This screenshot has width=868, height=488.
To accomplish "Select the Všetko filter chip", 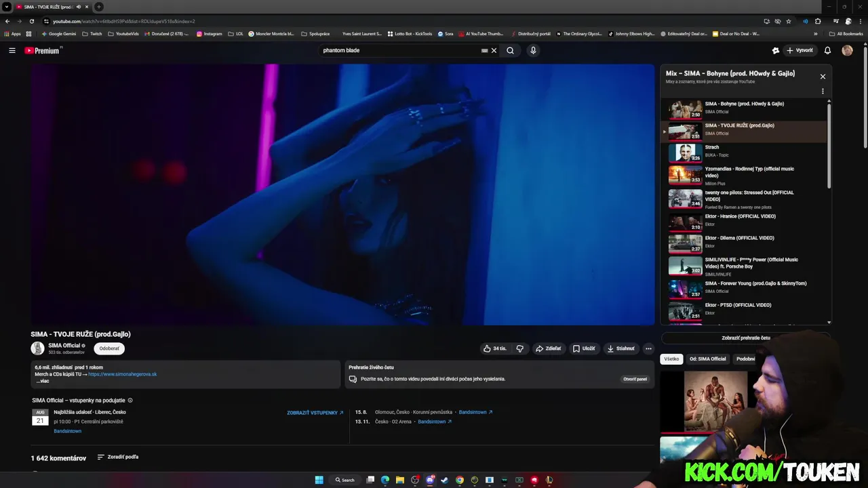I will (671, 359).
